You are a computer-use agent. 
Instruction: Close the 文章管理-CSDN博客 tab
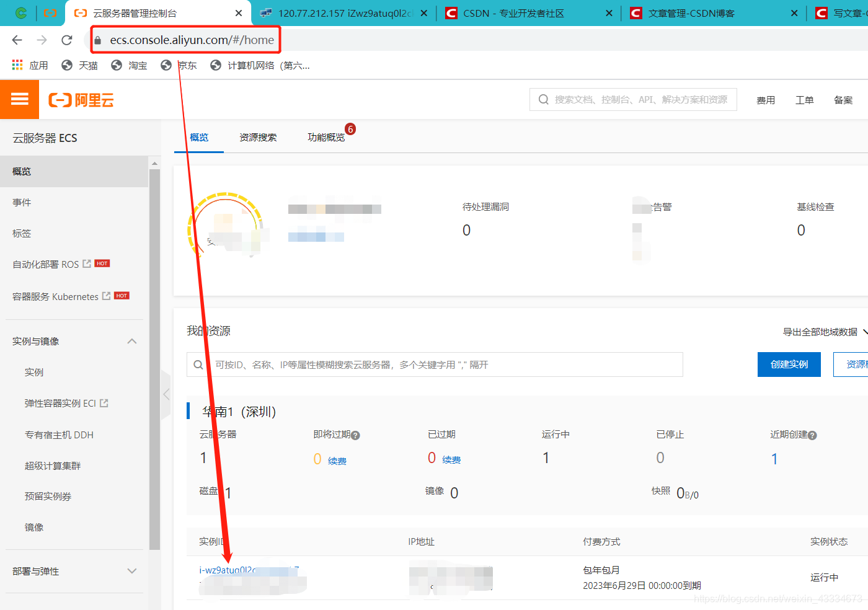tap(794, 13)
